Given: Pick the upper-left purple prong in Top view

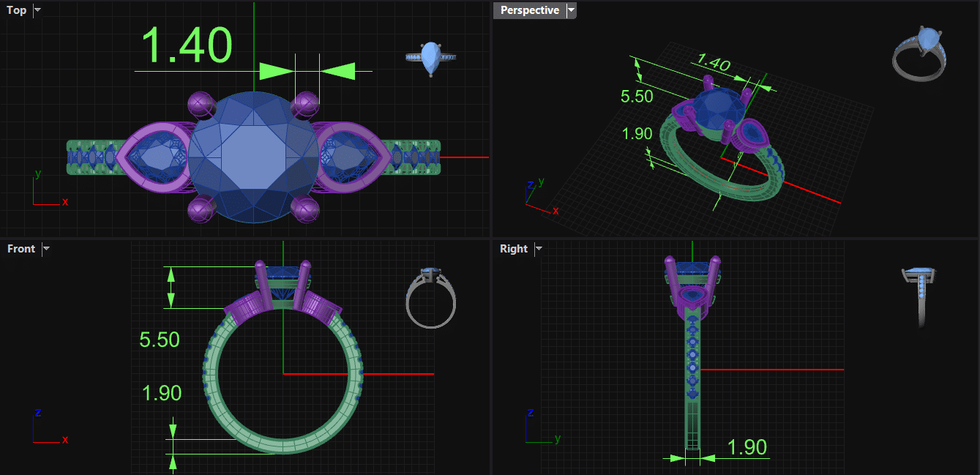Looking at the screenshot, I should pos(201,104).
